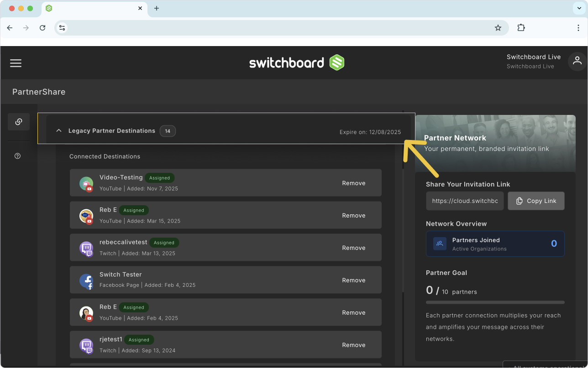Go back with the browser back arrow
This screenshot has height=368, width=588.
pyautogui.click(x=10, y=28)
